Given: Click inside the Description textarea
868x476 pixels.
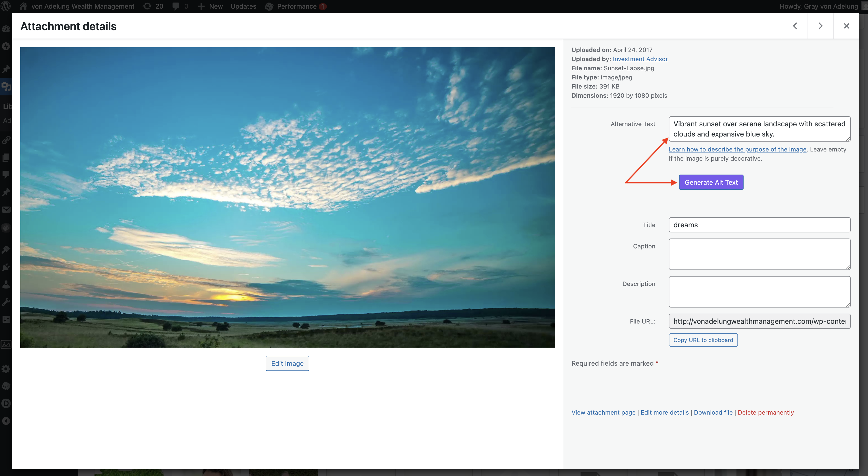Looking at the screenshot, I should (x=760, y=292).
